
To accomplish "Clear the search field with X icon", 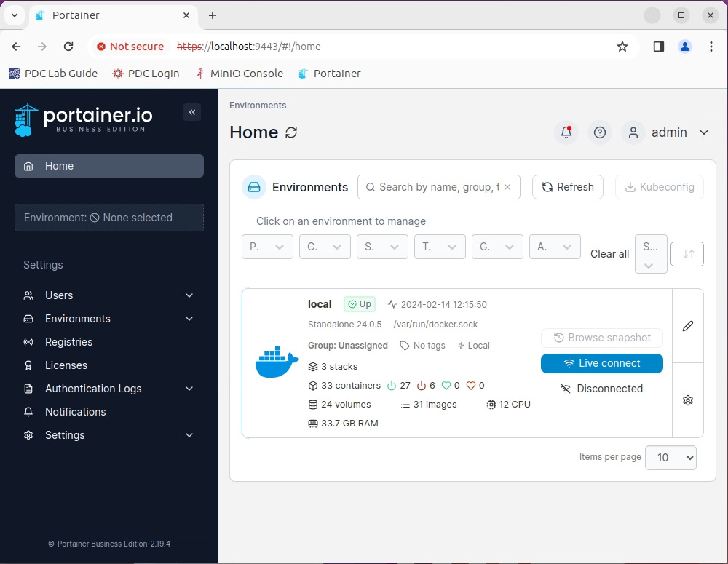I will [x=507, y=187].
